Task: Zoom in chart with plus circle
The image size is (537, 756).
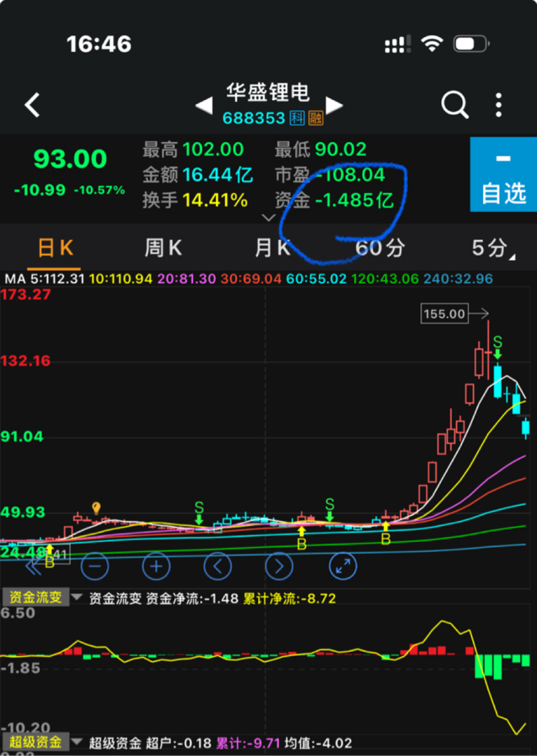Action: [x=156, y=566]
